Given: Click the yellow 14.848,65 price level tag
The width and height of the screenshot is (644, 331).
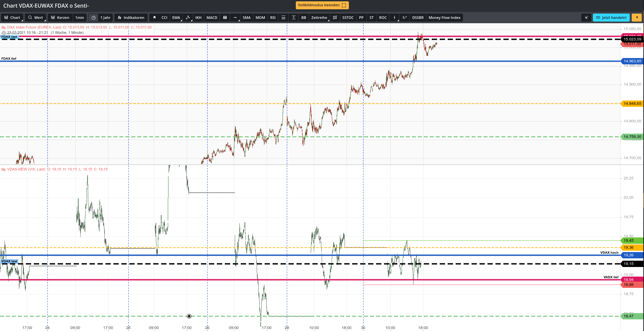Looking at the screenshot, I should click(x=632, y=104).
